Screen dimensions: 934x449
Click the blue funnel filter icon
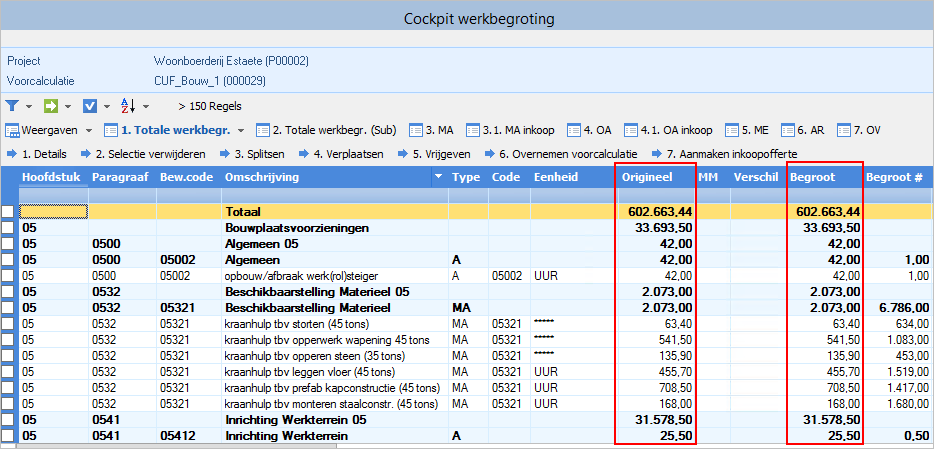click(13, 106)
